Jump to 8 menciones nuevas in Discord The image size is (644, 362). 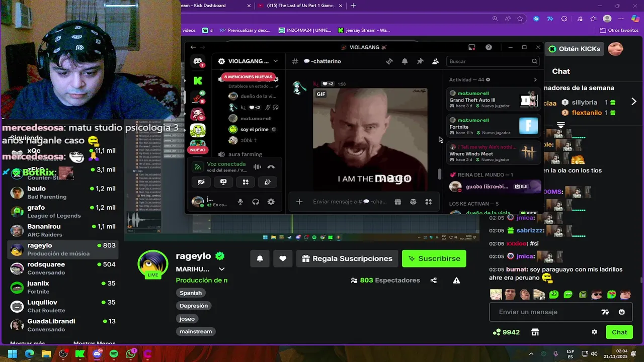248,77
